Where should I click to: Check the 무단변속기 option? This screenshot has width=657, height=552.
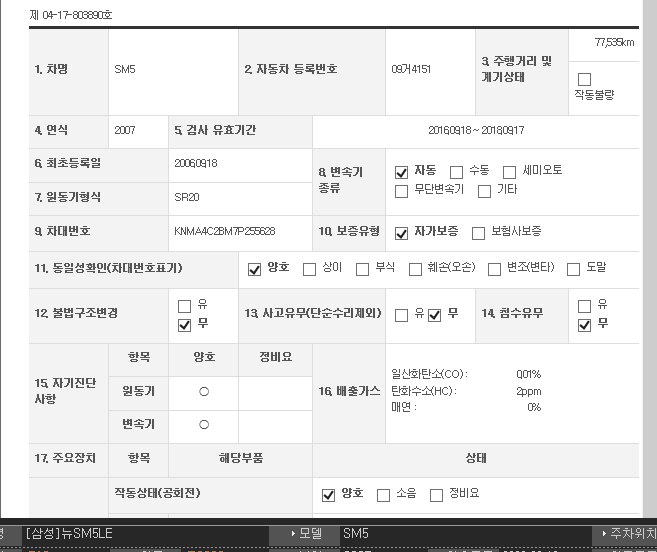402,190
